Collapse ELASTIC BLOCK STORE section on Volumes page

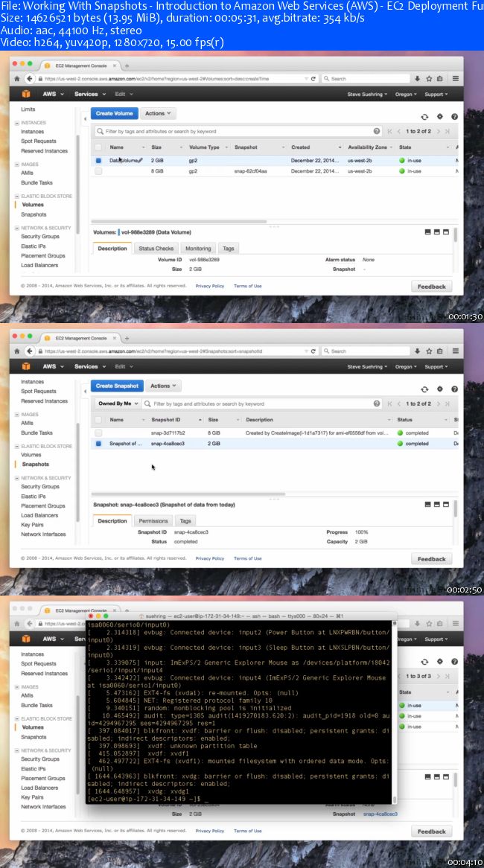click(x=17, y=196)
